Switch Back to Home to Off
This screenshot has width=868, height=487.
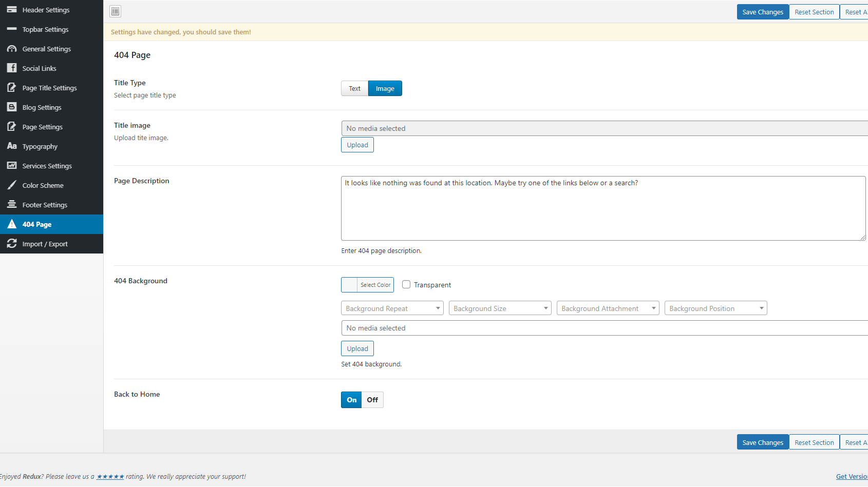(372, 400)
